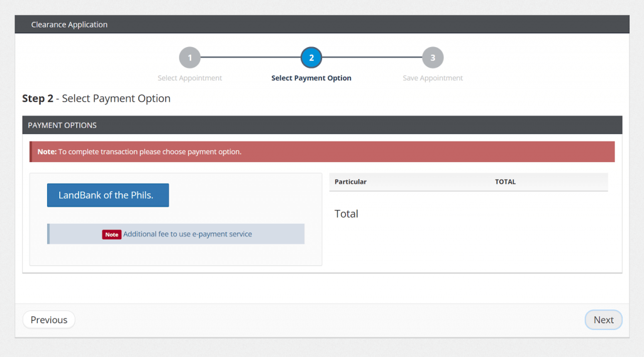Select the Total row in the table

347,214
